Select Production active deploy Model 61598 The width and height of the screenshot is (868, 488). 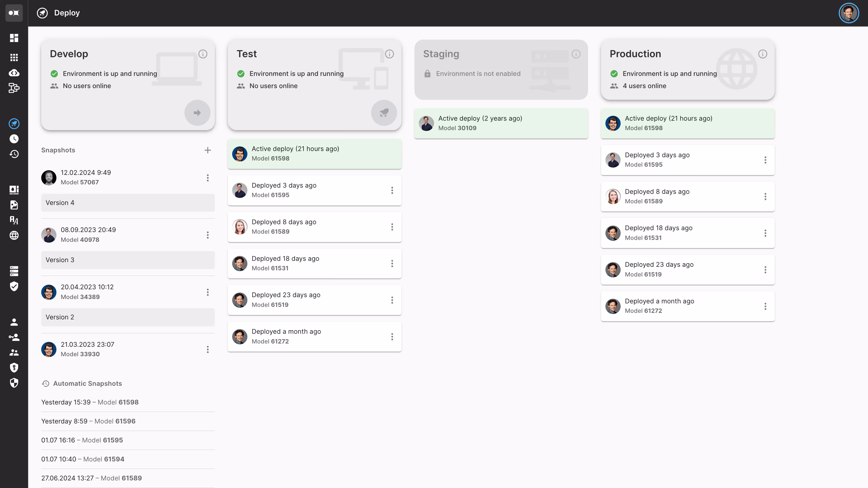687,123
